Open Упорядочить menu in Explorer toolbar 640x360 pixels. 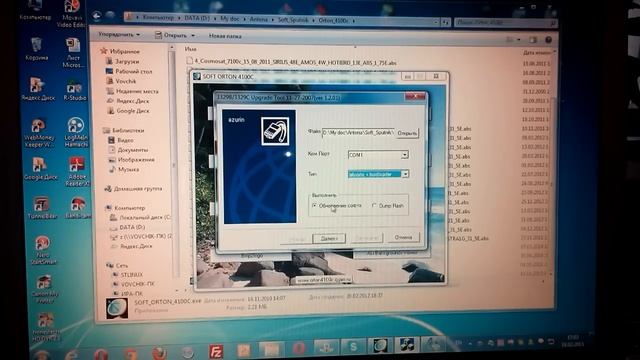[119, 35]
